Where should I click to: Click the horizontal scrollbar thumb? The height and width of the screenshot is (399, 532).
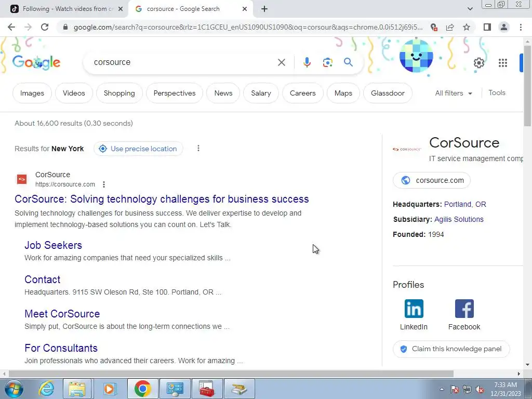[x=231, y=374]
